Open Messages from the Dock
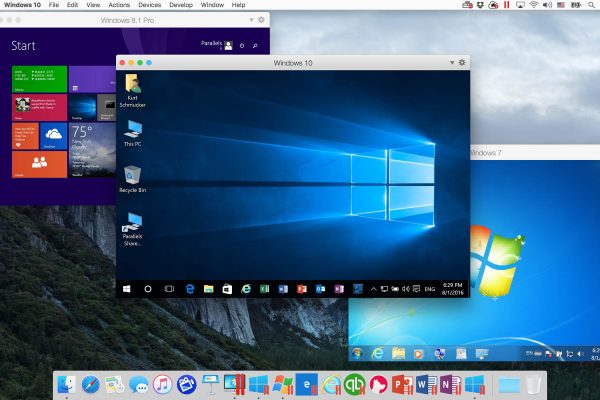600x400 pixels. pyautogui.click(x=139, y=384)
